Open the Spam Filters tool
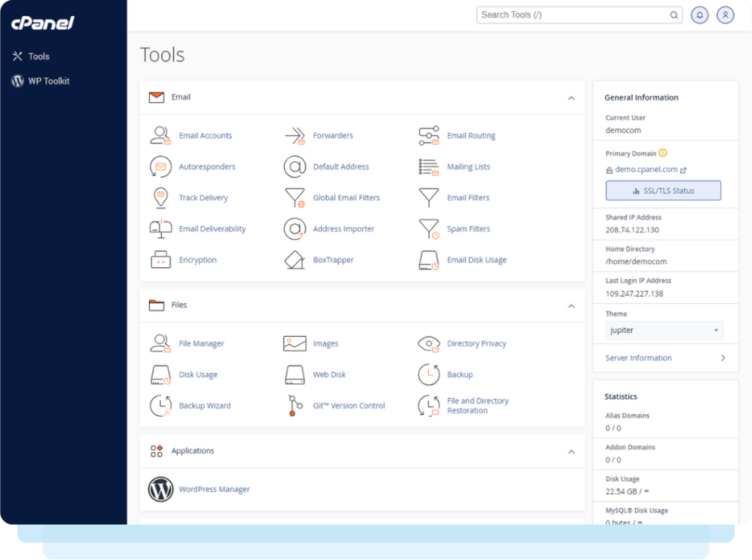Image resolution: width=752 pixels, height=560 pixels. [468, 228]
